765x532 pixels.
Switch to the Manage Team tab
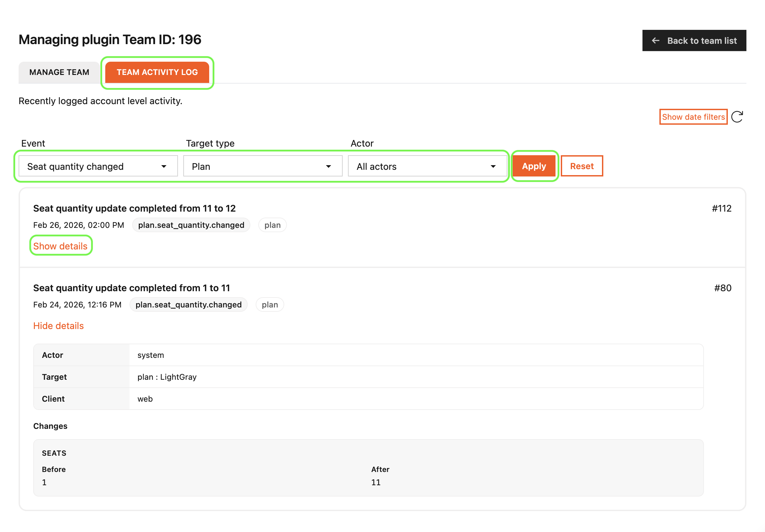[x=59, y=72]
